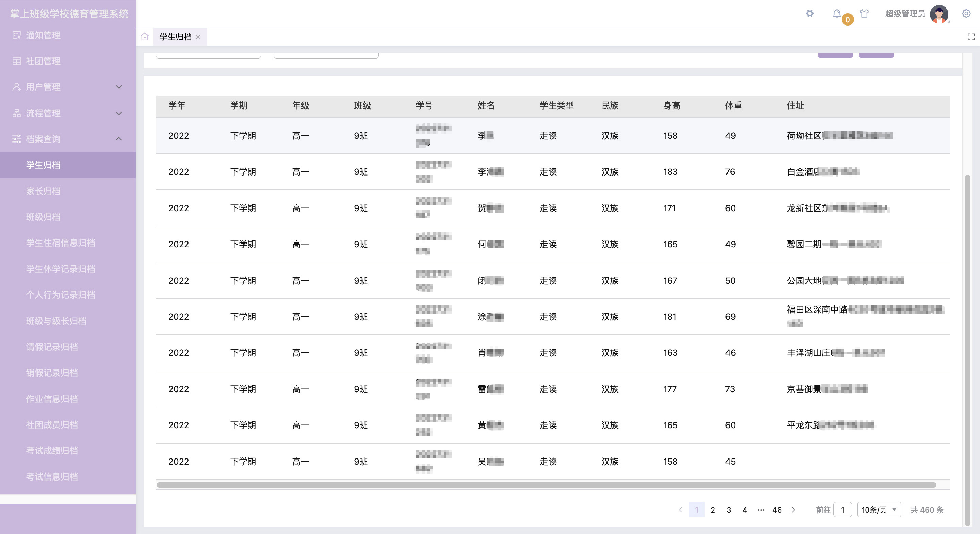The image size is (980, 534).
Task: Click the 用户管理 person icon
Action: click(x=16, y=87)
